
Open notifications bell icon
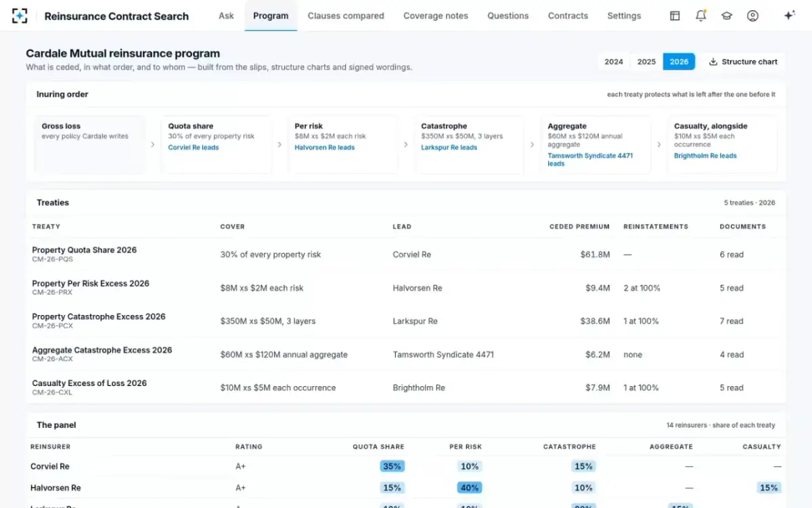(701, 16)
